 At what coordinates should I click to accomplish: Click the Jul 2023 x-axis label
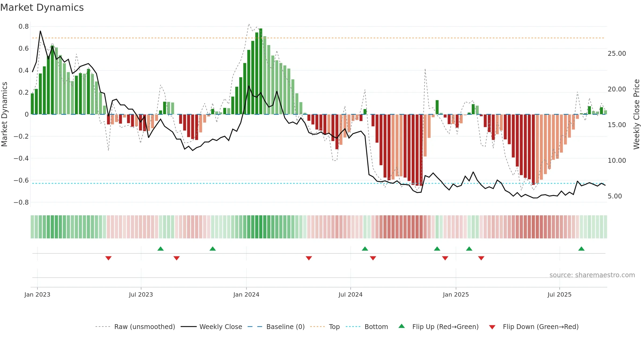pos(141,294)
